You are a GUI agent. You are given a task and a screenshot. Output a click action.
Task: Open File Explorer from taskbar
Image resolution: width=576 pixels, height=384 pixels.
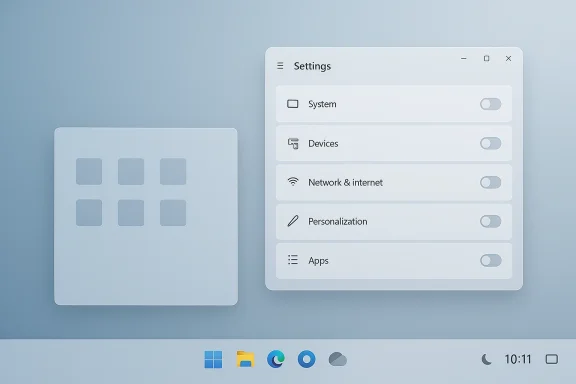point(245,359)
